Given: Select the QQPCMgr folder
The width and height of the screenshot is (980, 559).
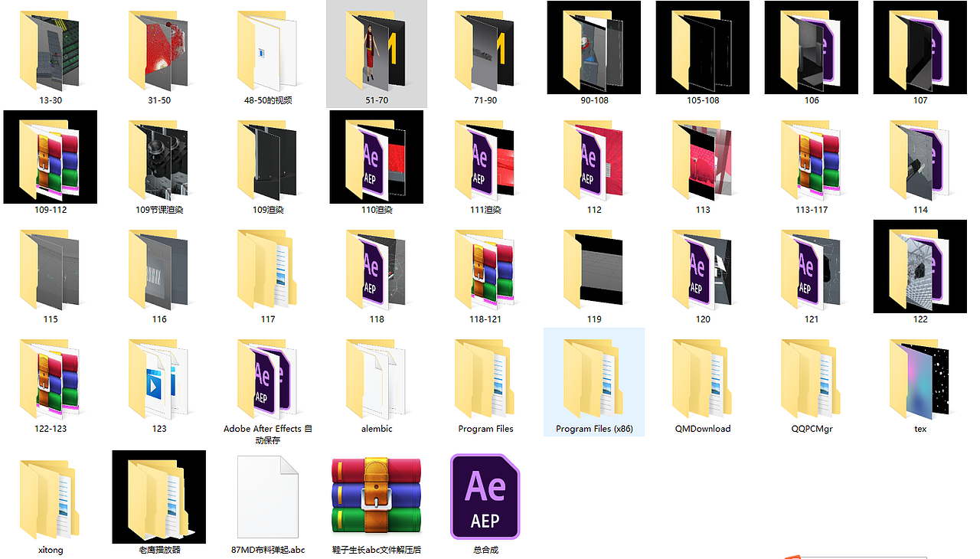Looking at the screenshot, I should pyautogui.click(x=812, y=379).
